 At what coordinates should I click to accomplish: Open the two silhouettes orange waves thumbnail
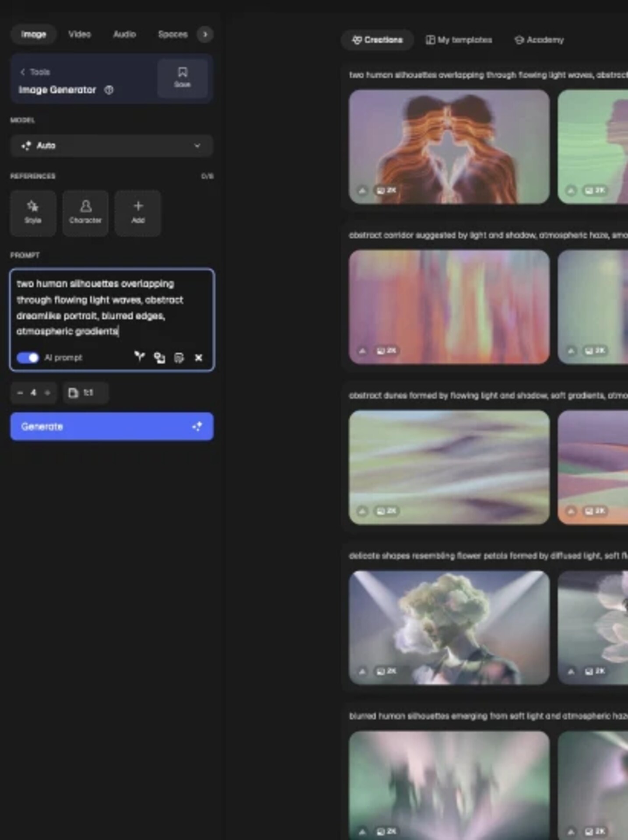coord(449,147)
